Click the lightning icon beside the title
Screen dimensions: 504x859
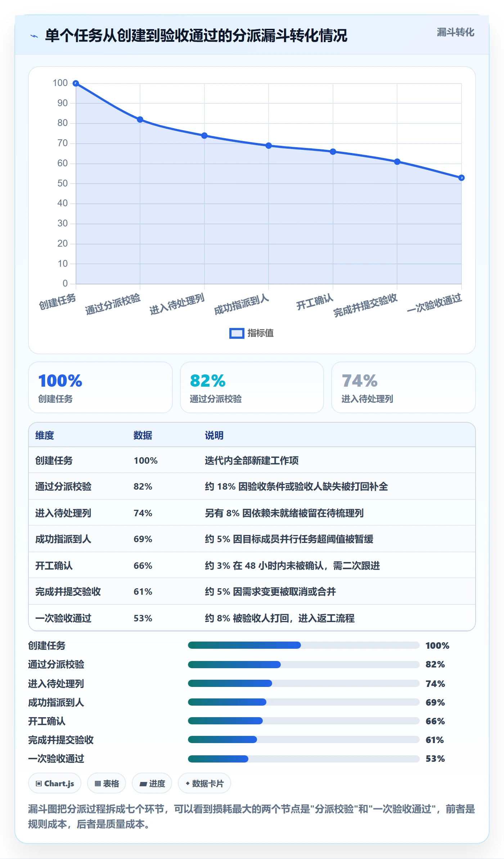click(34, 36)
